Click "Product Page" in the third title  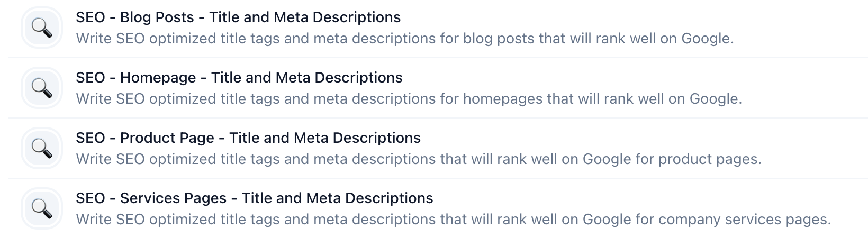click(167, 138)
